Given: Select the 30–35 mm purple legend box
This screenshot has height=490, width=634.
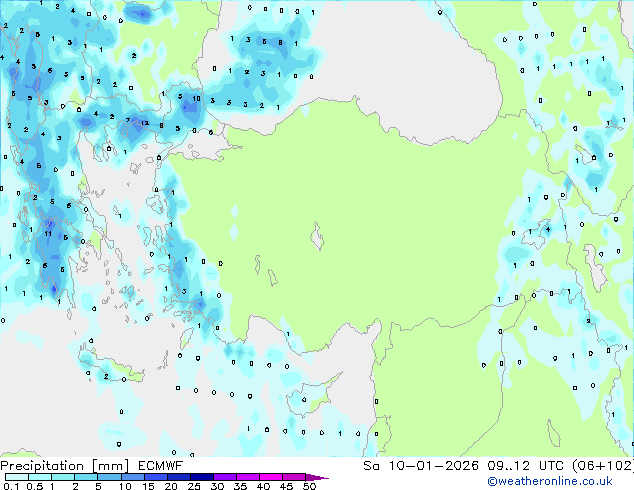Looking at the screenshot, I should point(225,477).
